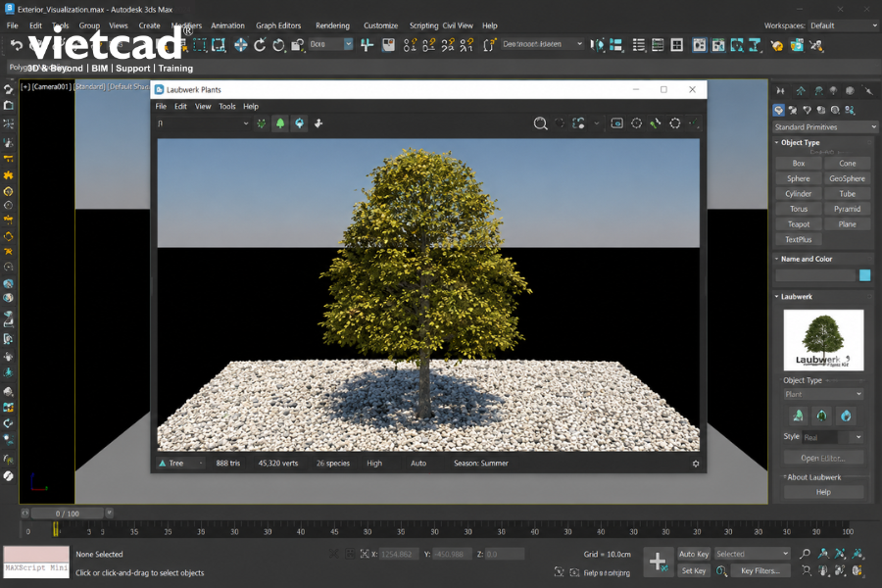This screenshot has width=882, height=588.
Task: Click the camera snapshot icon in Laubwerk toolbar
Action: tap(617, 123)
